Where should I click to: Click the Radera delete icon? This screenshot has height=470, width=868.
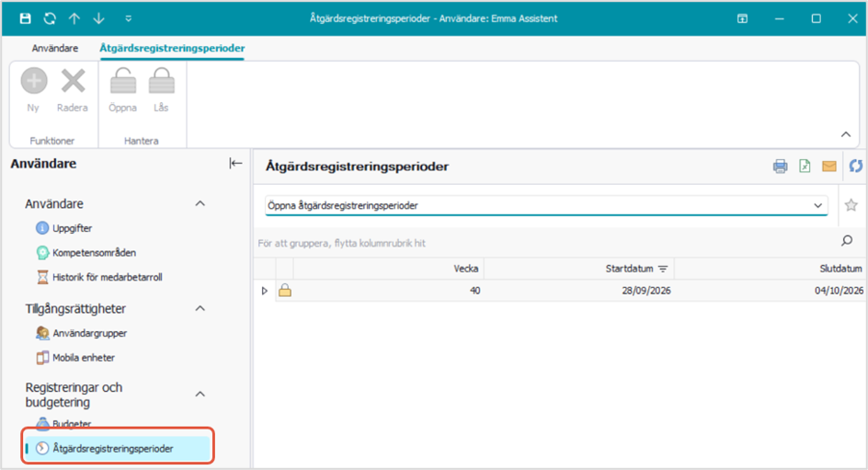click(73, 81)
